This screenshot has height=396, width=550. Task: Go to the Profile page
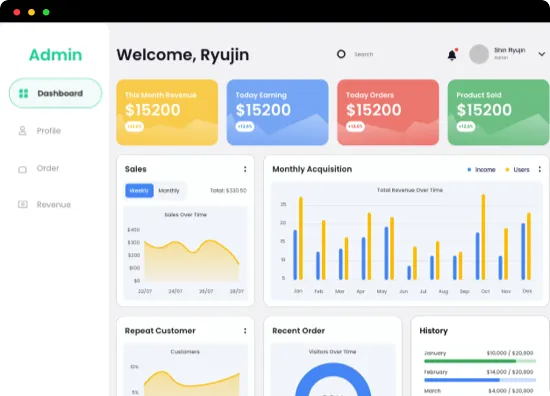pos(49,131)
